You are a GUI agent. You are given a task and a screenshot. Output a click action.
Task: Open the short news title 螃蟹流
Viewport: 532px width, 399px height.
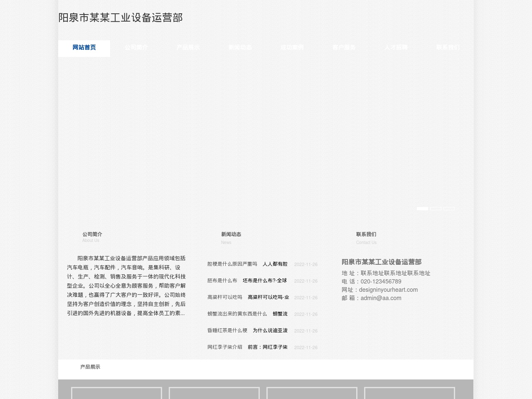pyautogui.click(x=280, y=314)
